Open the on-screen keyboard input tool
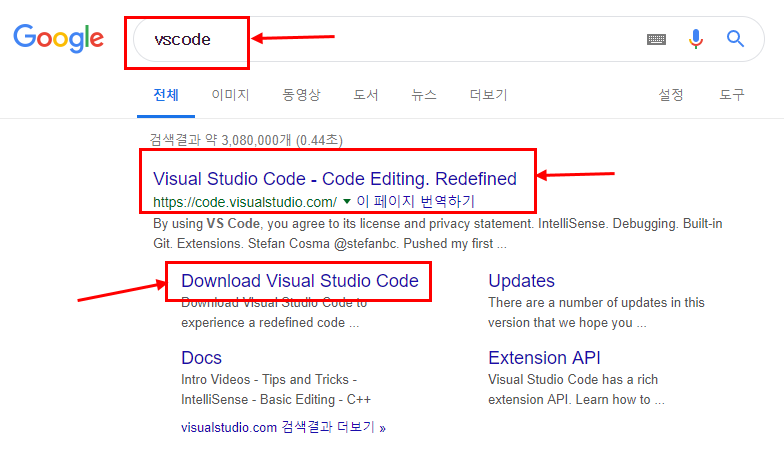This screenshot has height=449, width=784. 656,39
